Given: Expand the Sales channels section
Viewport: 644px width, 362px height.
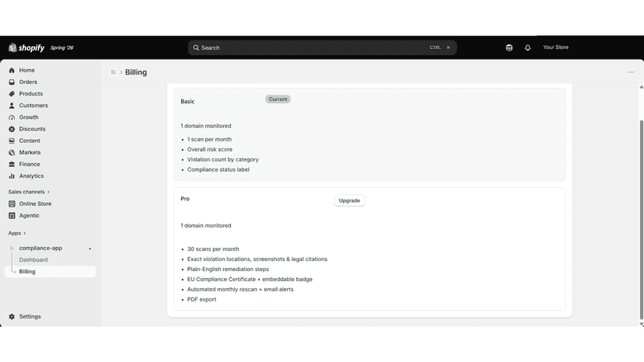Looking at the screenshot, I should [29, 192].
